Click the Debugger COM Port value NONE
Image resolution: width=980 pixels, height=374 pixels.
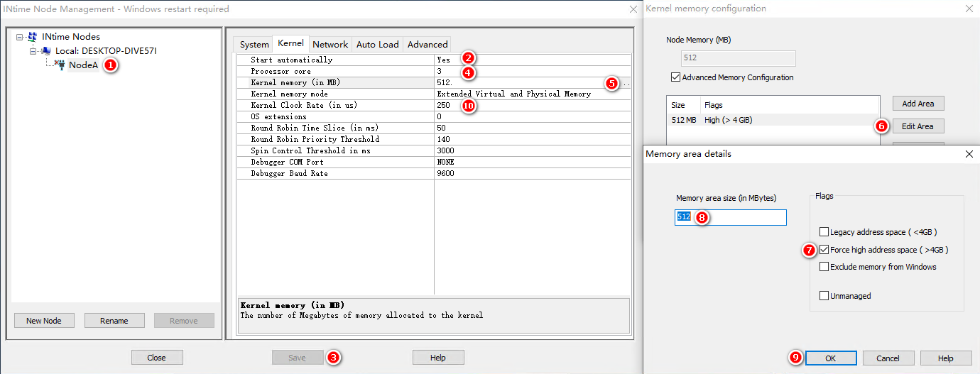pyautogui.click(x=446, y=163)
